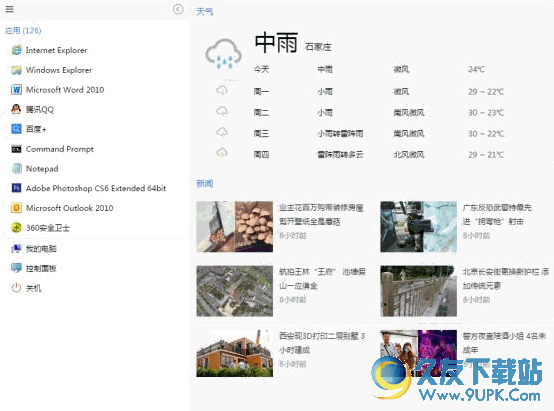Click the 控制面板 icon
This screenshot has width=554, height=411.
pyautogui.click(x=16, y=268)
